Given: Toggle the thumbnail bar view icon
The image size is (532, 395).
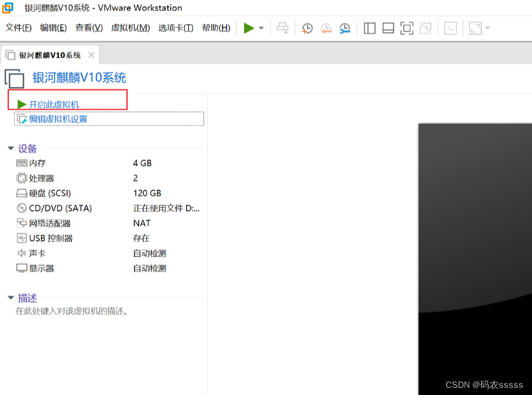Looking at the screenshot, I should pyautogui.click(x=388, y=28).
